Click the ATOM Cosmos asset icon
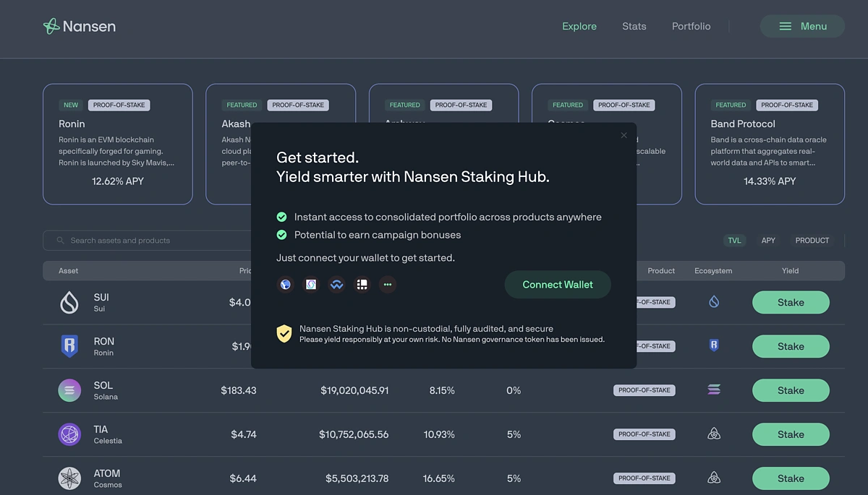 [x=69, y=478]
